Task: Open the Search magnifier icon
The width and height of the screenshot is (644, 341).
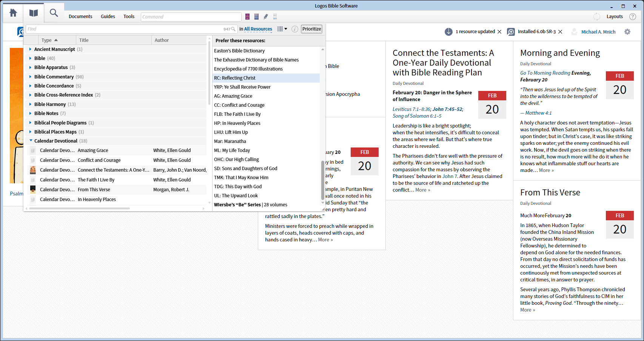Action: click(54, 13)
